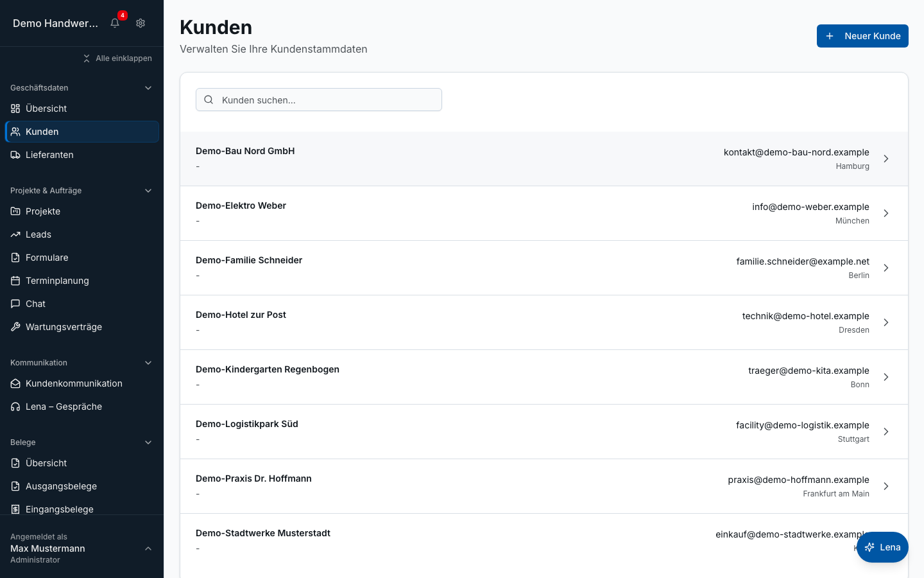924x578 pixels.
Task: Create a customer with Neuer Kunde
Action: click(862, 36)
